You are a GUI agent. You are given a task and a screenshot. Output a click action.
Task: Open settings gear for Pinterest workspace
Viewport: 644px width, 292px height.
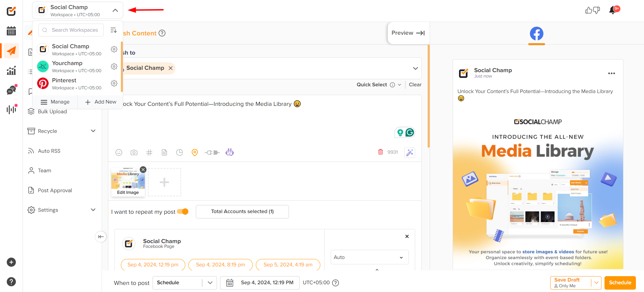(x=114, y=83)
